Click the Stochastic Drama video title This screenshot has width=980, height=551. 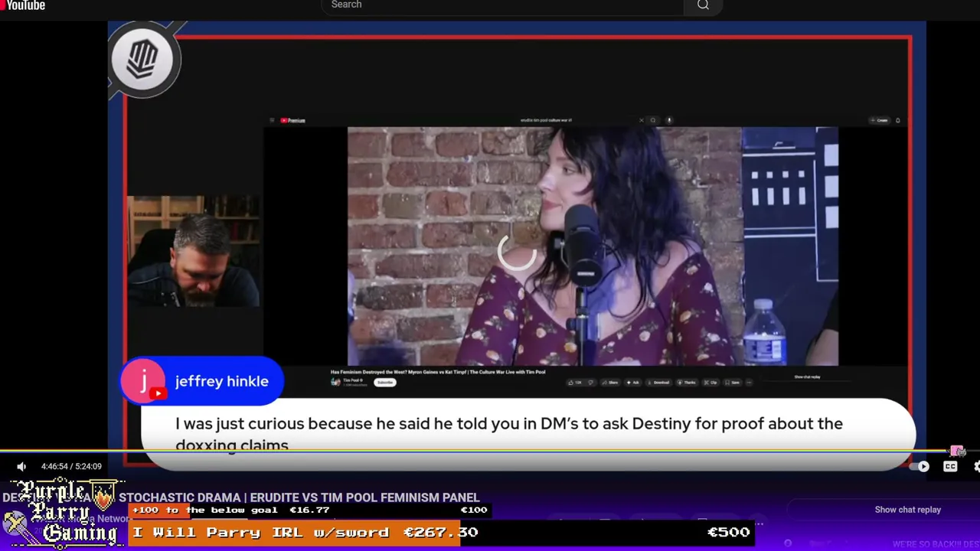click(x=240, y=497)
